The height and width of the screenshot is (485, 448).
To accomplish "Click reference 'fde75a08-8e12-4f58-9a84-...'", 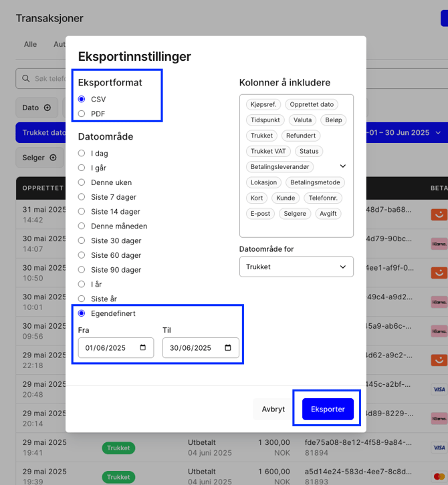I will tap(358, 442).
